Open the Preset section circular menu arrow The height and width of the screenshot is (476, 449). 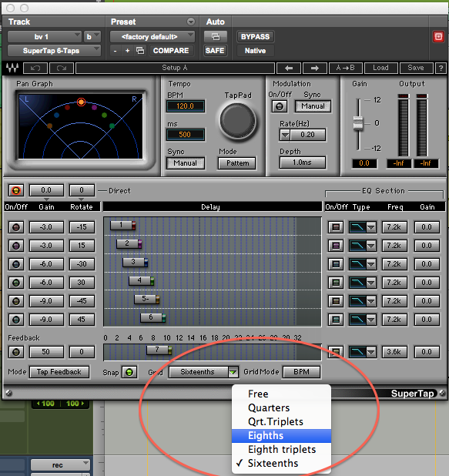191,22
